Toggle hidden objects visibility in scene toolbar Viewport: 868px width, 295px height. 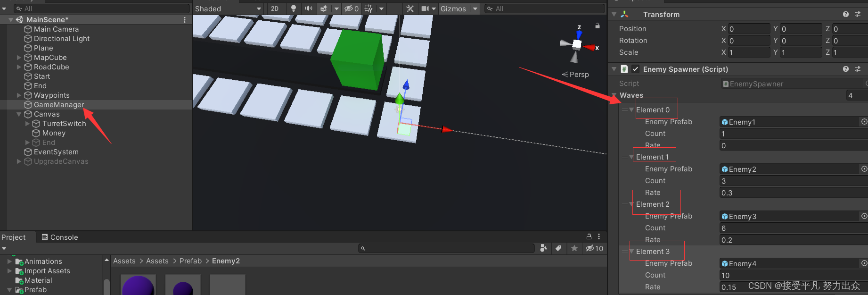click(x=351, y=8)
